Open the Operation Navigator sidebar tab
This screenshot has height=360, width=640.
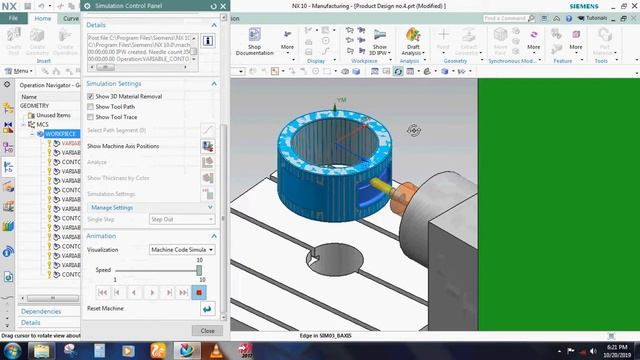coord(8,167)
